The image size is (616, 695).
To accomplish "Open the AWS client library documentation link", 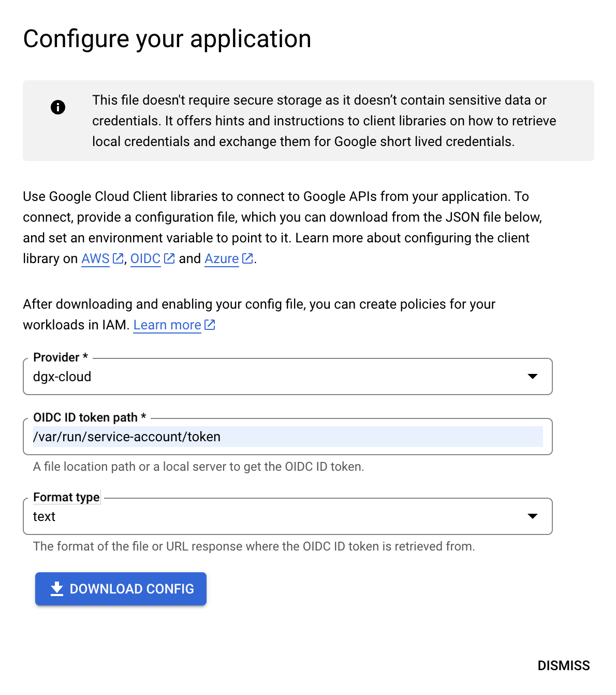I will click(96, 258).
